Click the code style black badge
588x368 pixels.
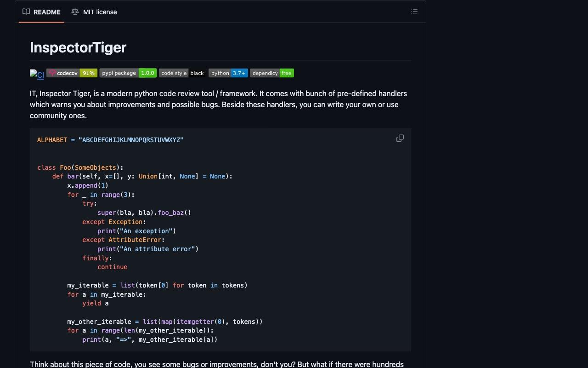[183, 73]
